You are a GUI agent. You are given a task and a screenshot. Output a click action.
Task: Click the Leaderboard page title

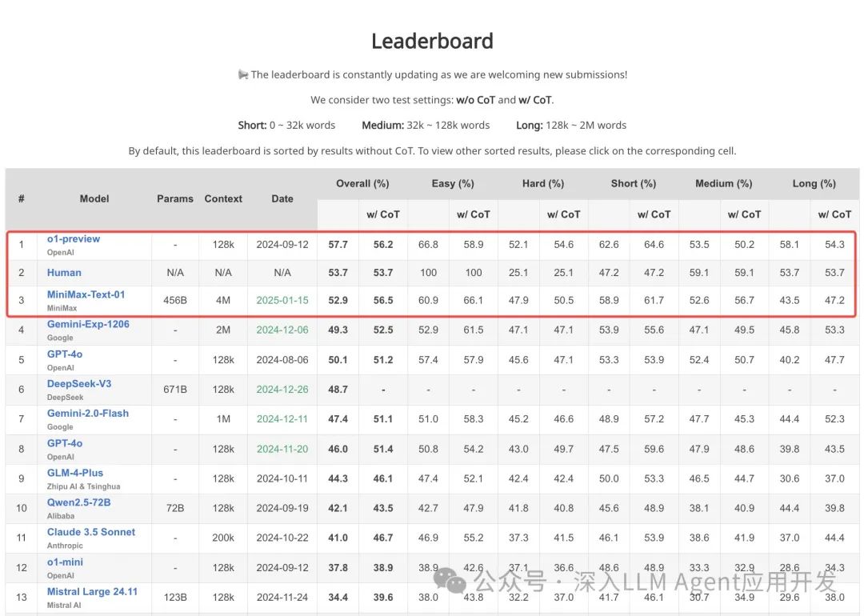tap(432, 42)
